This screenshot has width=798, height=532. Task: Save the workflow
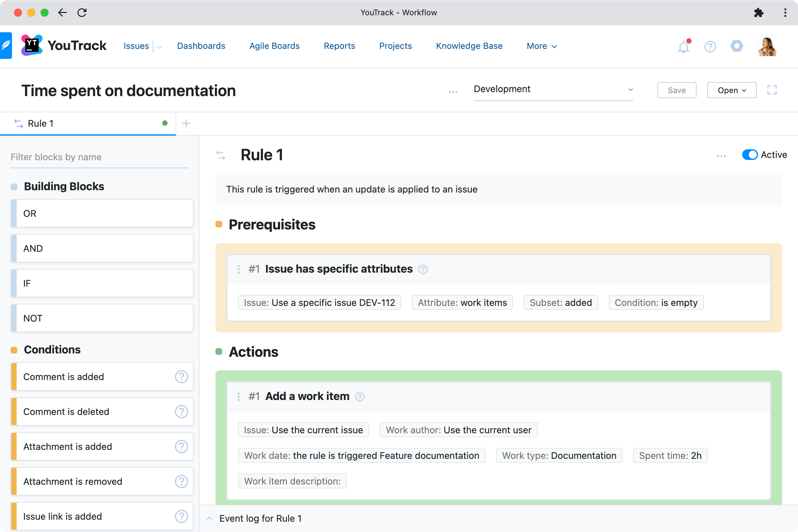[x=676, y=90]
